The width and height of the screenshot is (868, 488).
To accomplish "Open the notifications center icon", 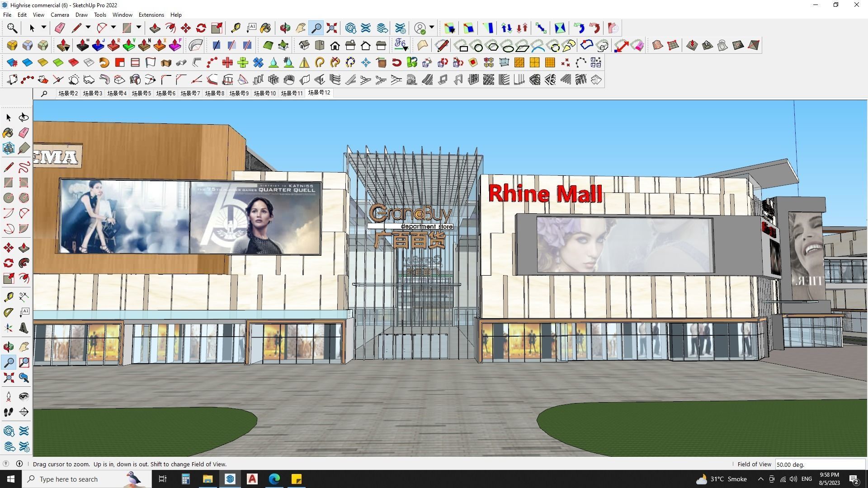I will [854, 479].
